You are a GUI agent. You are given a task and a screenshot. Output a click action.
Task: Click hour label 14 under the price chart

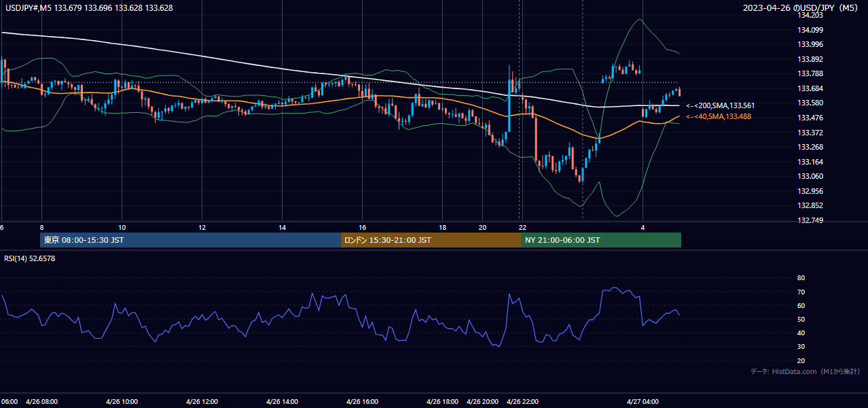282,227
